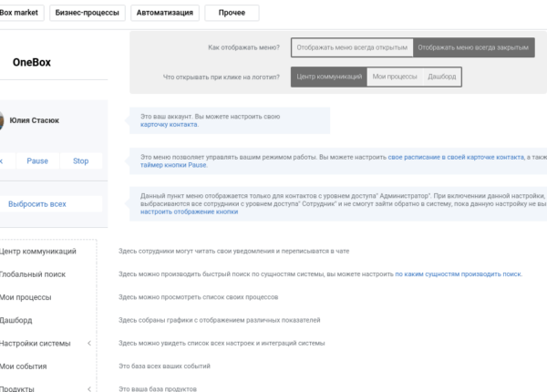
Task: Open the Прочее tab
Action: [x=232, y=13]
